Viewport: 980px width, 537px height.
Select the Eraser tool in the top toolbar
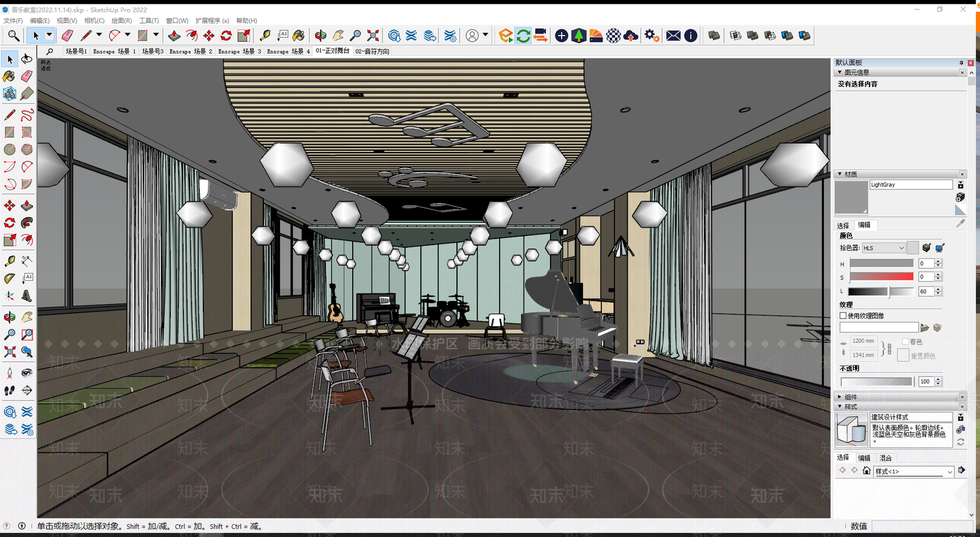click(x=67, y=36)
